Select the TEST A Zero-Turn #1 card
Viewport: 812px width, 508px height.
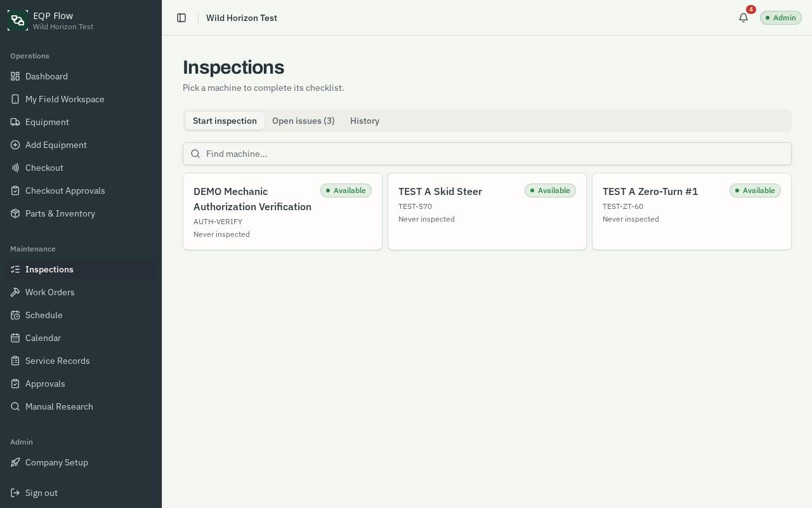coord(691,211)
